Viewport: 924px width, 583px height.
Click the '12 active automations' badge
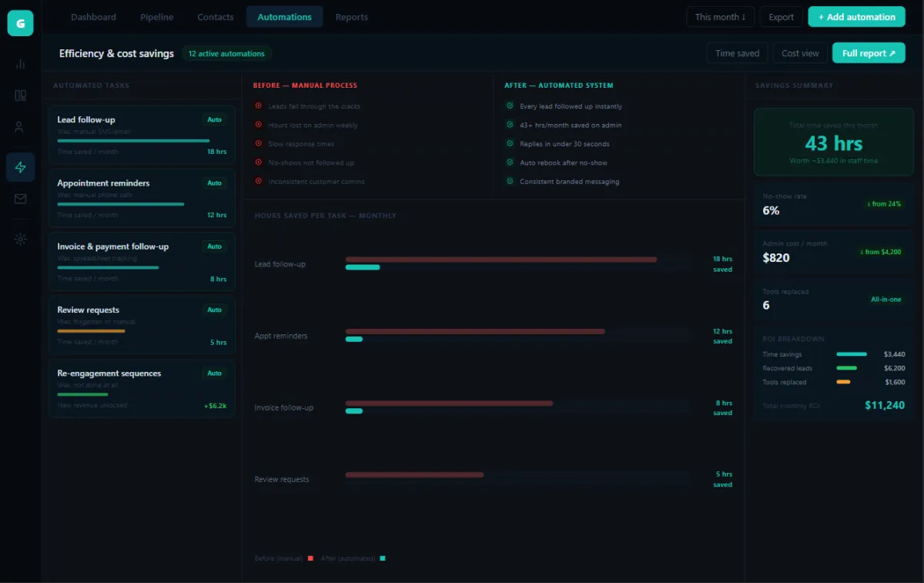[x=226, y=54]
